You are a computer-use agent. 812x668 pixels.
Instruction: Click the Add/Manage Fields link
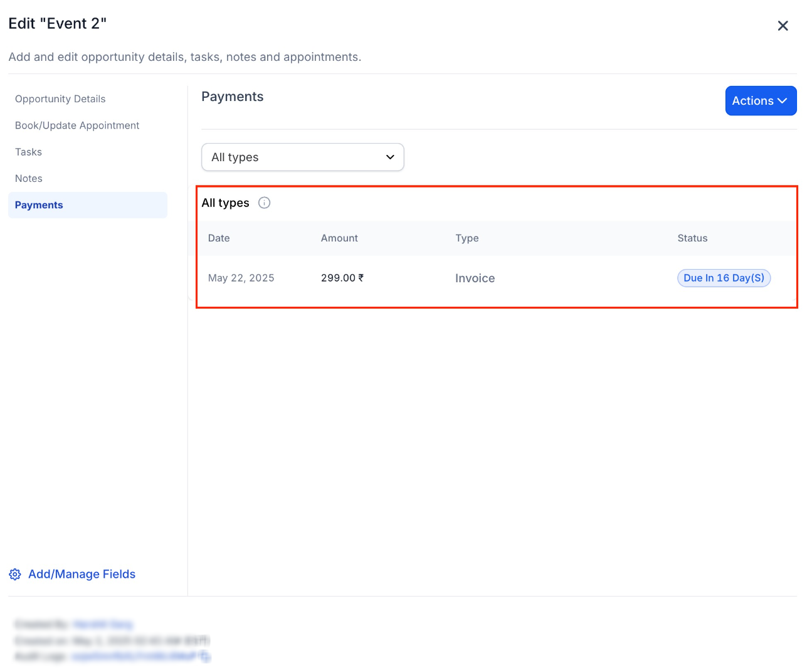(x=82, y=574)
